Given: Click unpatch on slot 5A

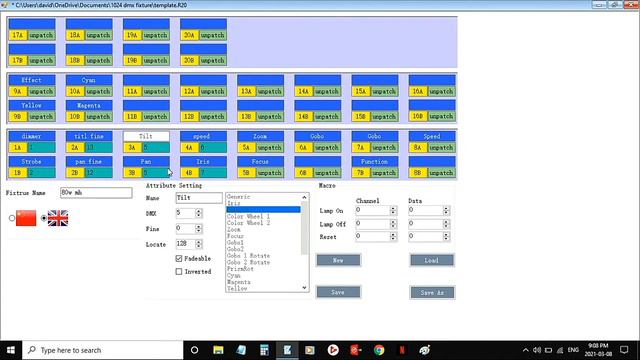Looking at the screenshot, I should click(x=270, y=147).
